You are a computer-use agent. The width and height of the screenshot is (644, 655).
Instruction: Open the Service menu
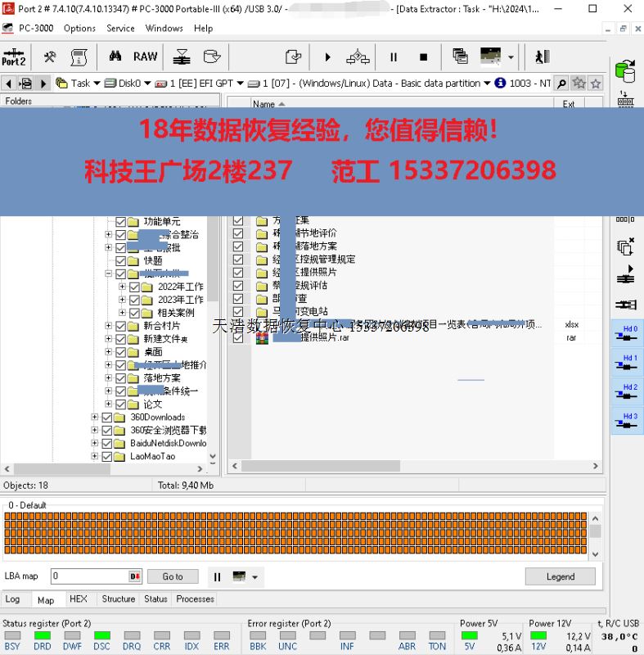click(x=120, y=28)
